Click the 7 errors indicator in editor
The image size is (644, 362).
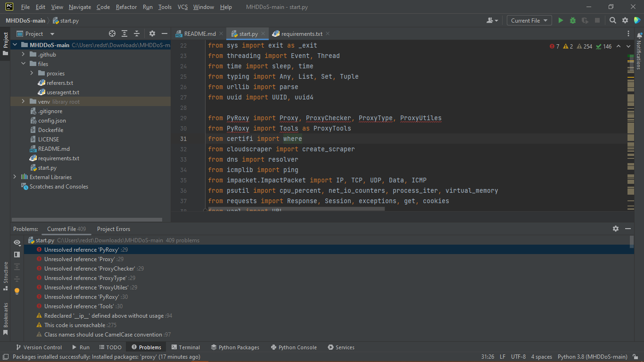pos(554,46)
